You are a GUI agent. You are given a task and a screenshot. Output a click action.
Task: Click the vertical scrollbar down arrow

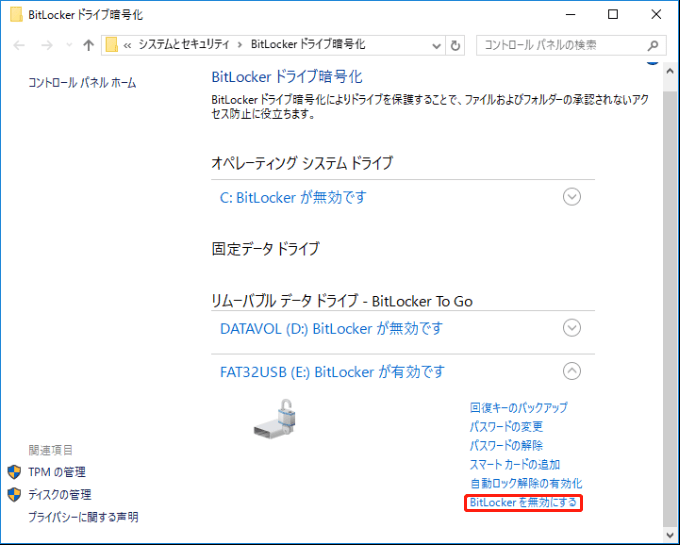670,534
